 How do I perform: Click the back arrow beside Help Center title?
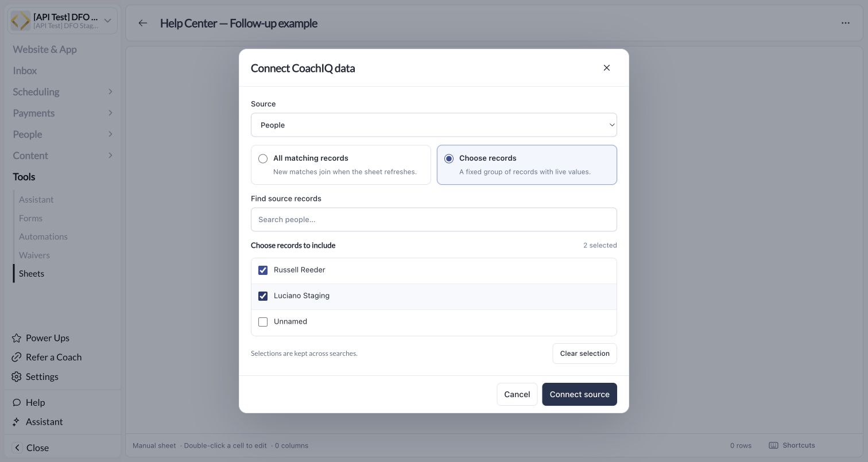pos(143,23)
